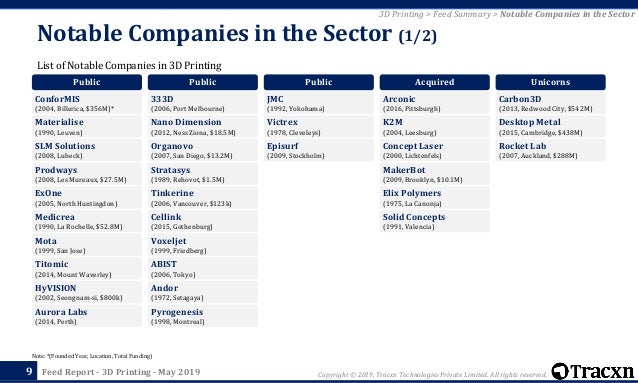Click the Desktop Metal company entry
This screenshot has width=638, height=383.
pyautogui.click(x=551, y=127)
